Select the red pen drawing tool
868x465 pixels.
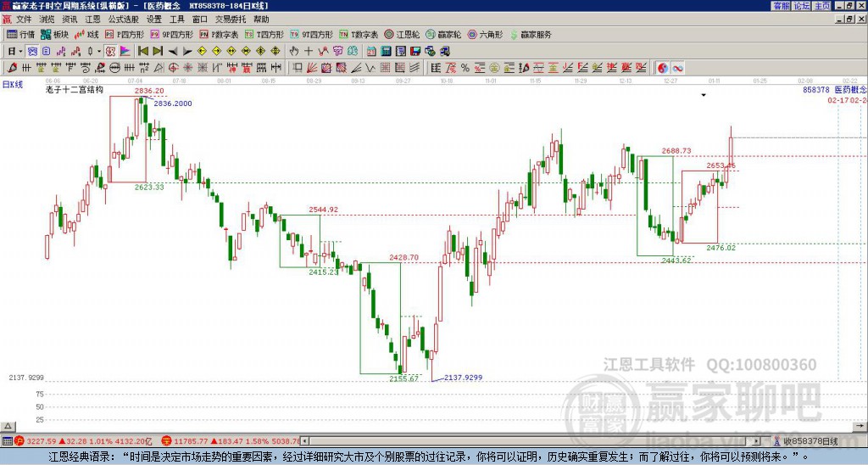pyautogui.click(x=12, y=68)
